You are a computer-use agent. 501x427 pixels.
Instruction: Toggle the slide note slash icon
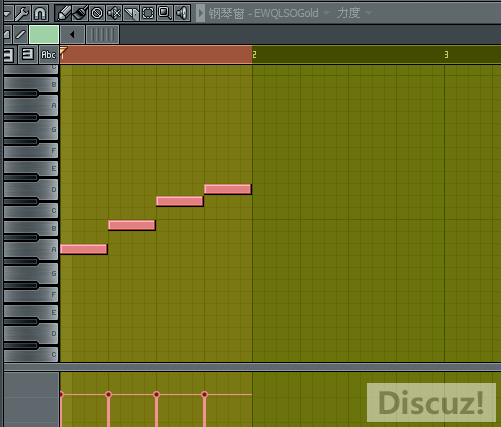[x=21, y=34]
